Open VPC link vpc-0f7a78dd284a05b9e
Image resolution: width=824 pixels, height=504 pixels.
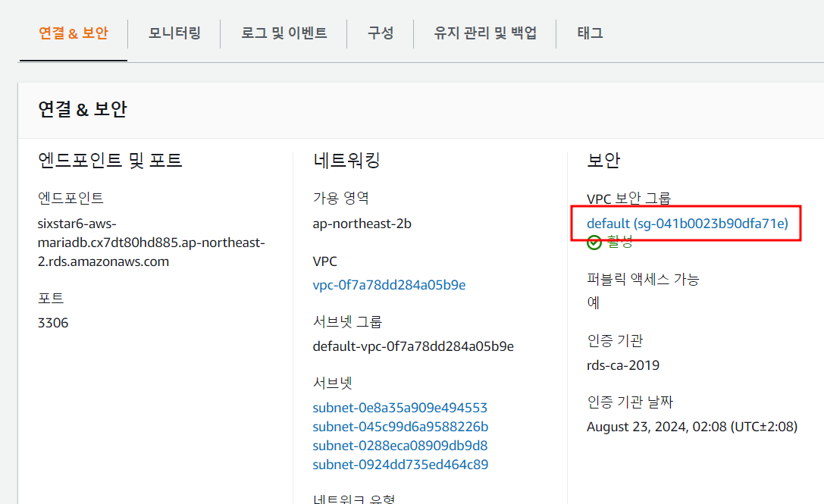click(389, 285)
